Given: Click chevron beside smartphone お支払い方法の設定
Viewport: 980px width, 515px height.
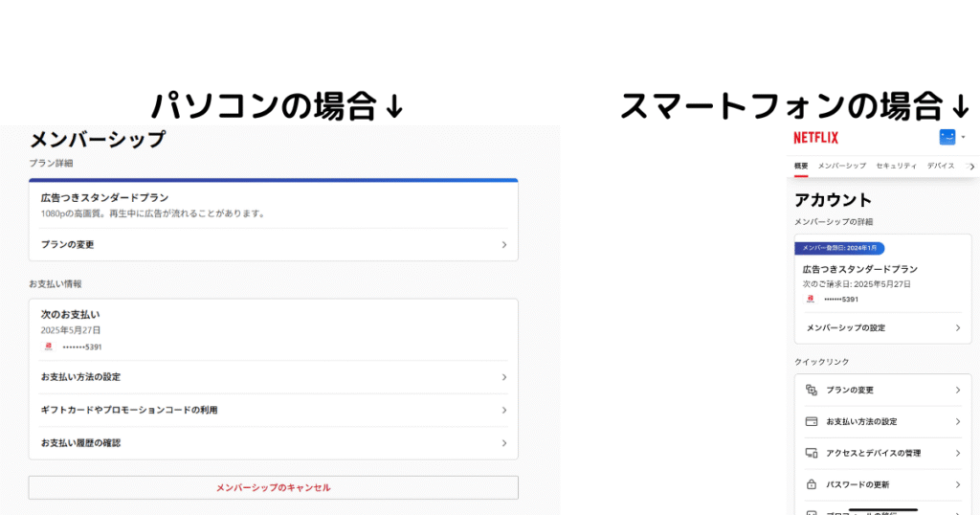Looking at the screenshot, I should pyautogui.click(x=957, y=421).
